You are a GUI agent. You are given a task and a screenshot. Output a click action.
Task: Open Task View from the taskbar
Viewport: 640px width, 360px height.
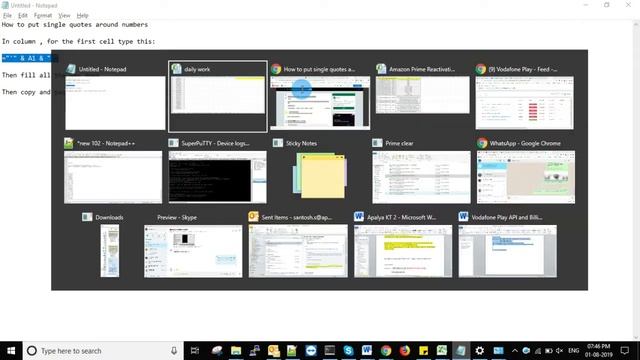(x=195, y=351)
